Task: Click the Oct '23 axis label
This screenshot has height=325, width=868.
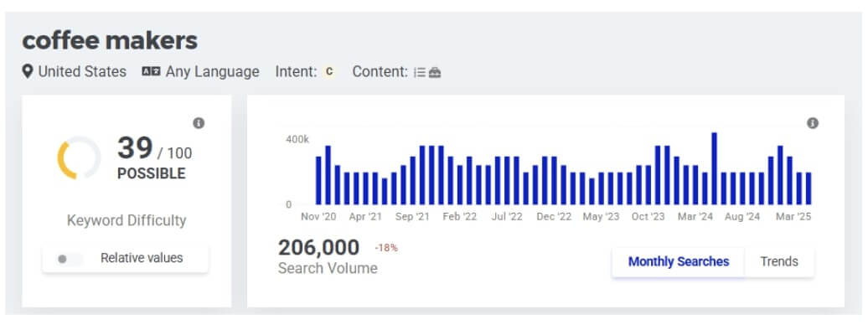Action: pos(648,216)
